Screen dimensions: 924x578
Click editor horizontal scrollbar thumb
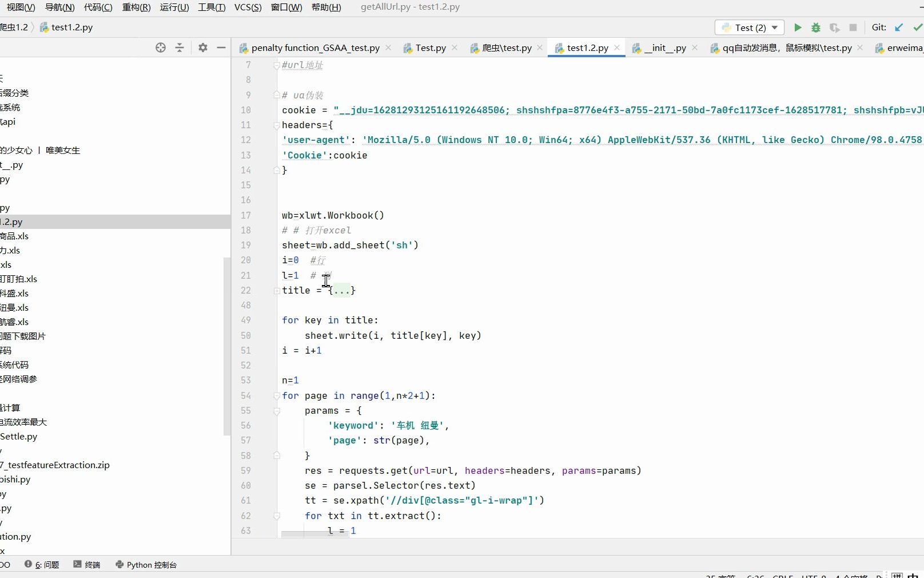tap(316, 535)
